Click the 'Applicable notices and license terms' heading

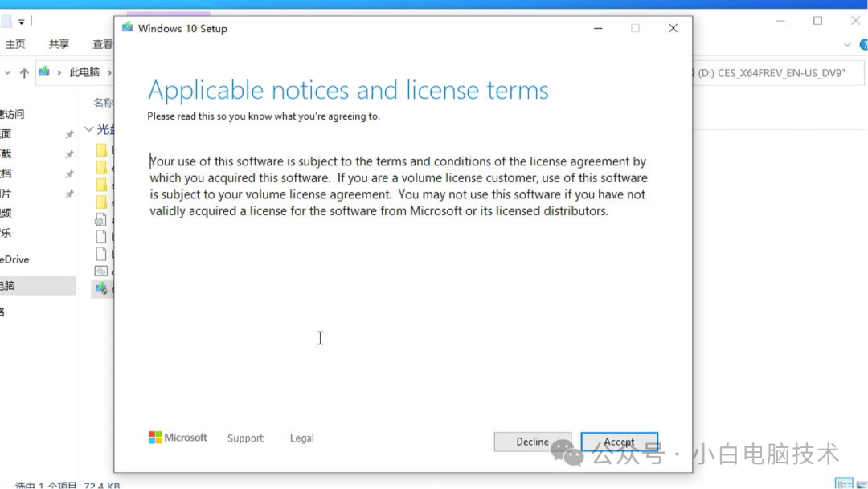click(348, 90)
